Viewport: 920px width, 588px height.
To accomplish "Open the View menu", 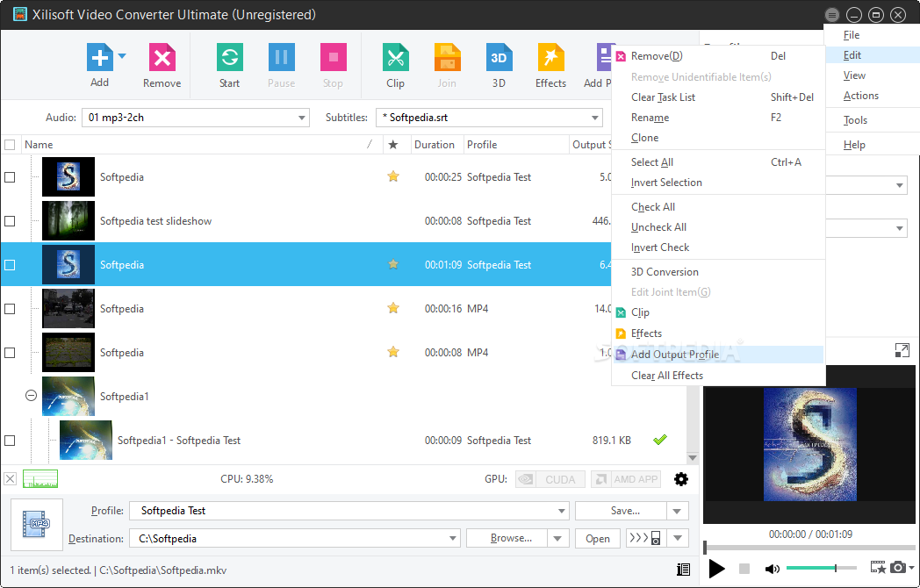I will pos(854,75).
